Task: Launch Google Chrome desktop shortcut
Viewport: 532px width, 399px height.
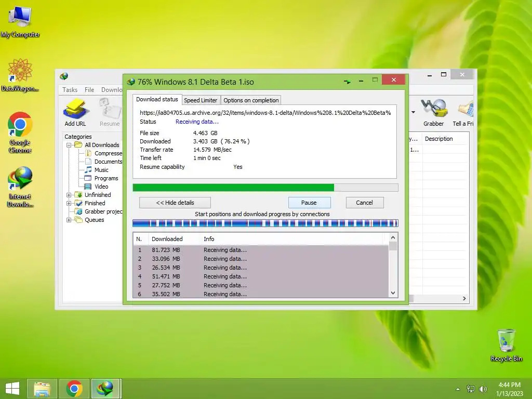Action: coord(20,132)
